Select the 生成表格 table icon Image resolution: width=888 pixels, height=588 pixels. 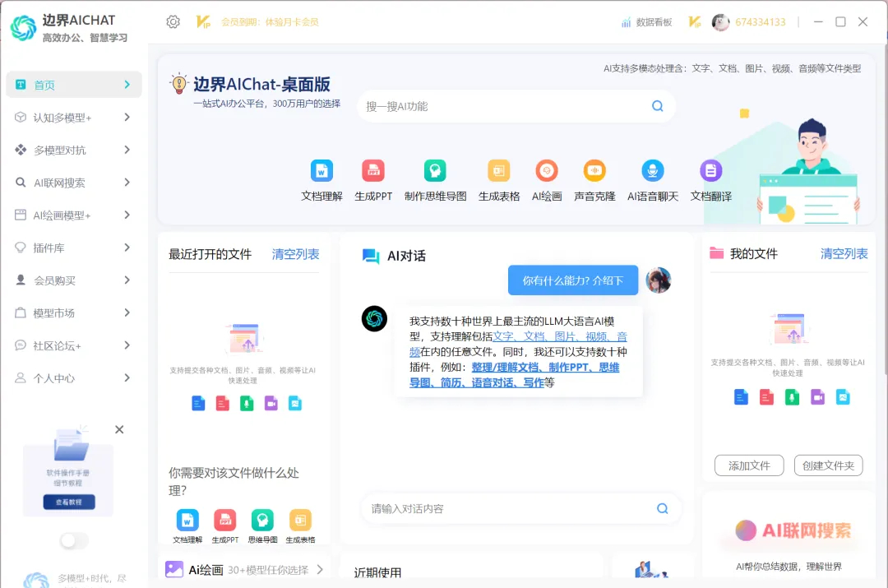coord(499,171)
